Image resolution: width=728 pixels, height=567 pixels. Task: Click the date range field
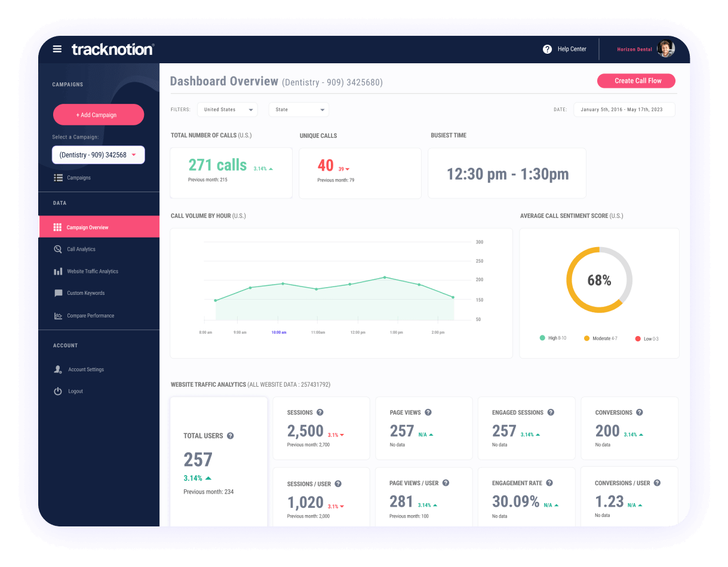click(x=623, y=109)
